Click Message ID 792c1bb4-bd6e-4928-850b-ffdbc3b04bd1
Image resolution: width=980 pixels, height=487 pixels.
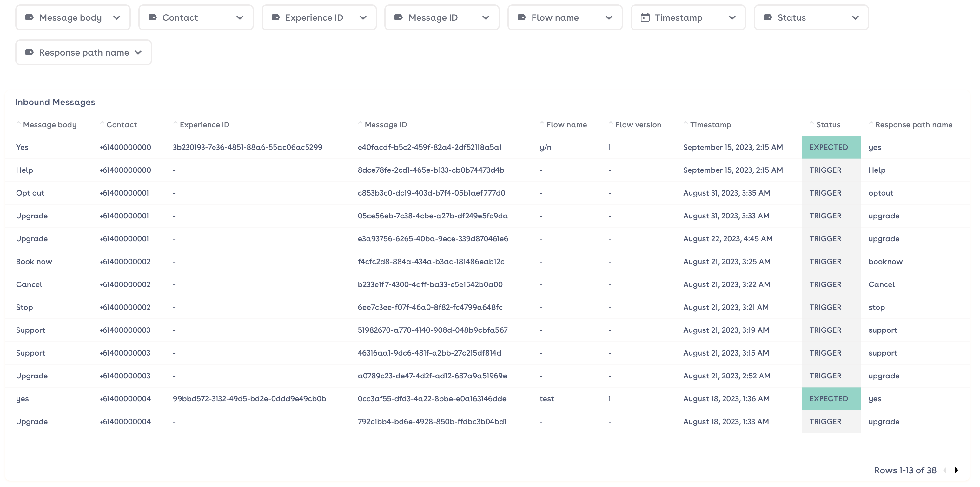tap(432, 422)
